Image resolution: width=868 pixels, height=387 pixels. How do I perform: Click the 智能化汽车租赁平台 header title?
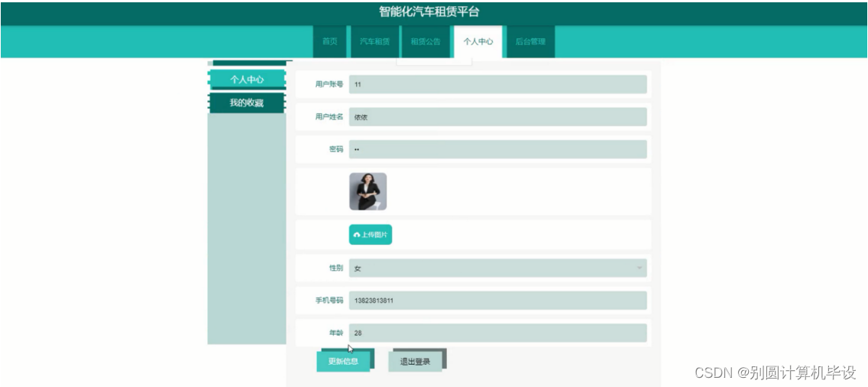coord(429,11)
